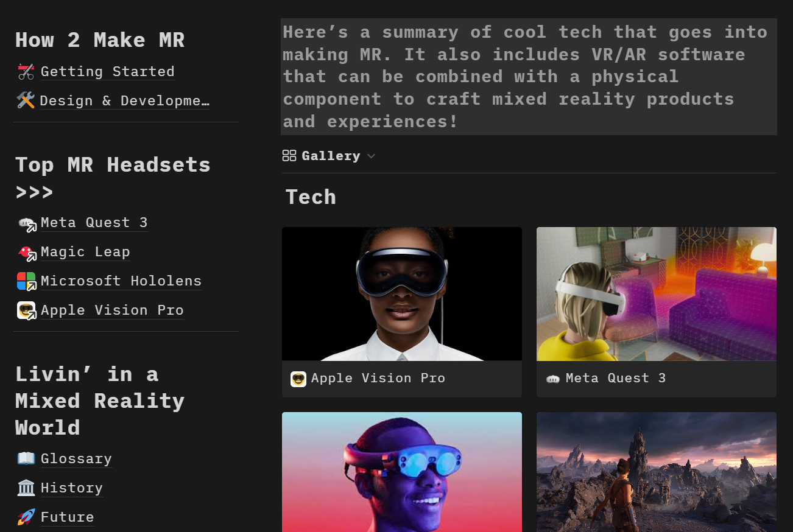Select the Gallery view tab label

pyautogui.click(x=331, y=156)
